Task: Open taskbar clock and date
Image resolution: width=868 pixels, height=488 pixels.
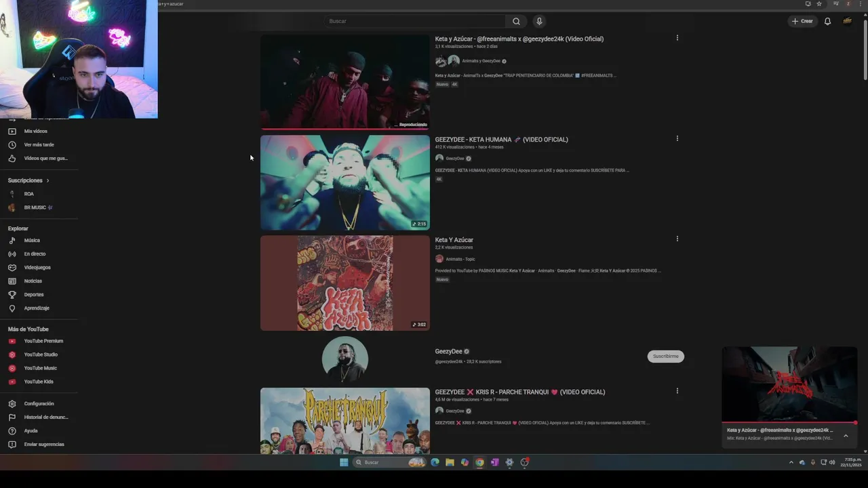Action: coord(851,462)
